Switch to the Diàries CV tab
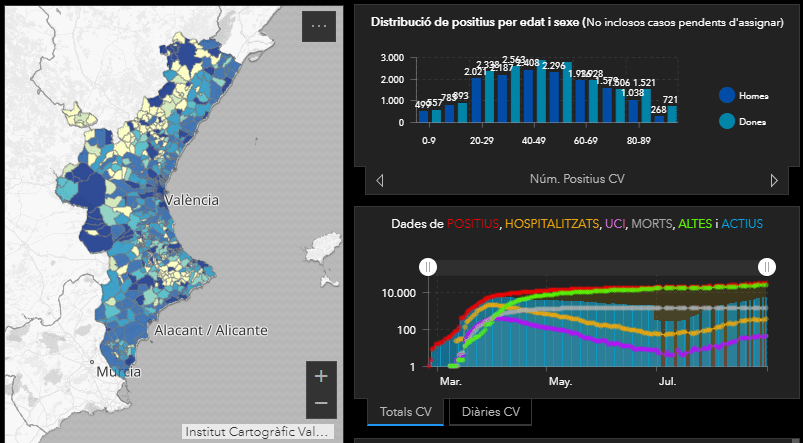 [x=489, y=412]
